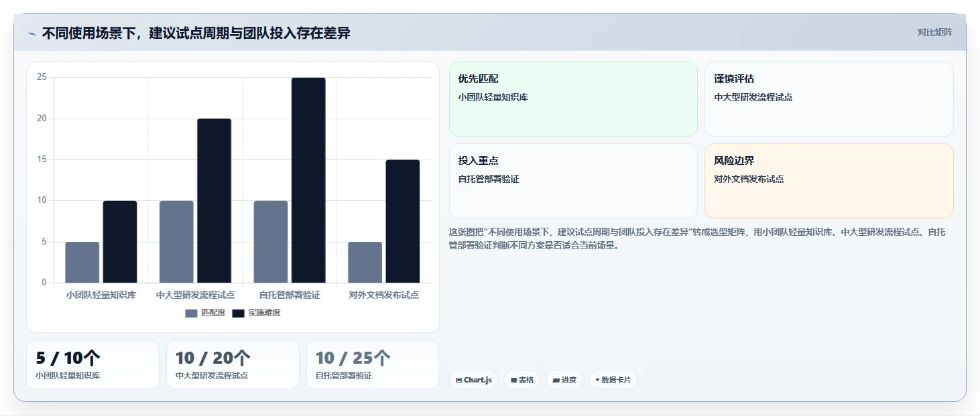Click axis label 自托管部署验证
The width and height of the screenshot is (980, 416).
(290, 295)
